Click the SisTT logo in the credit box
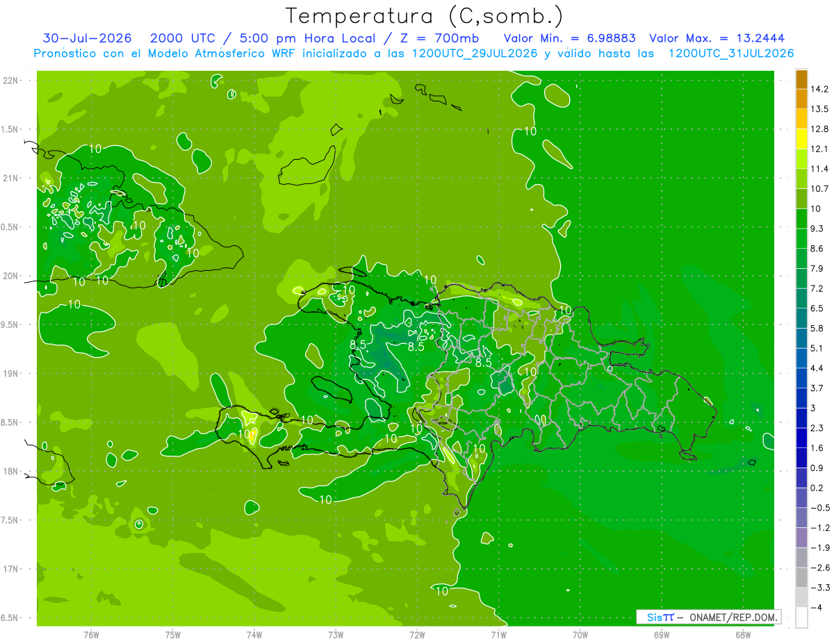 tap(660, 617)
